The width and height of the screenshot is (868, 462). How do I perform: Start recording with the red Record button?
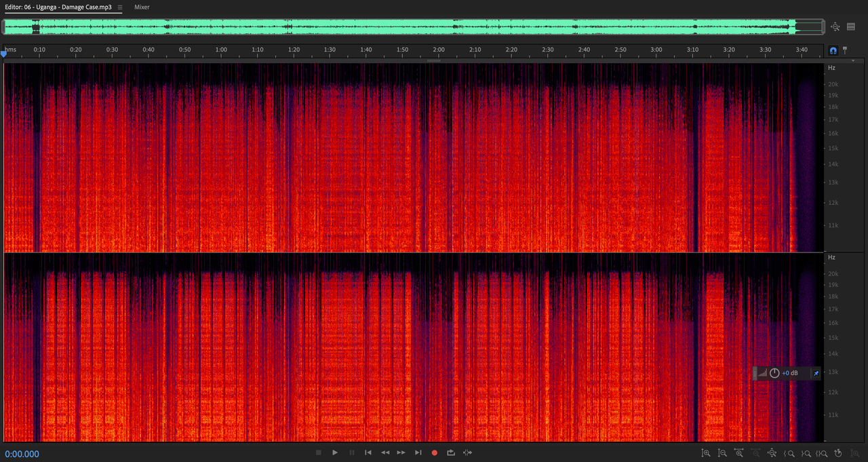(x=435, y=453)
